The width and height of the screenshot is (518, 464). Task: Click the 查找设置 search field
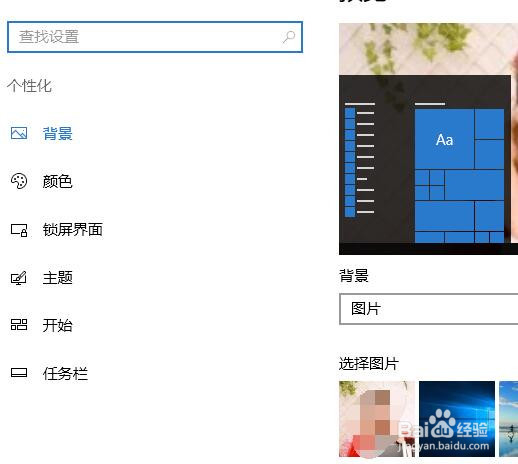click(x=155, y=37)
